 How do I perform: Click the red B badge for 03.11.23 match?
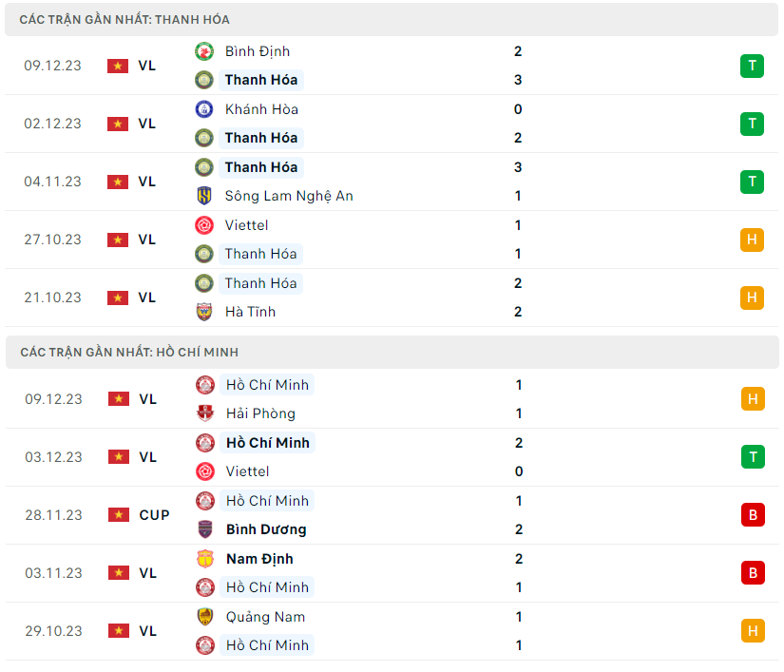point(752,573)
